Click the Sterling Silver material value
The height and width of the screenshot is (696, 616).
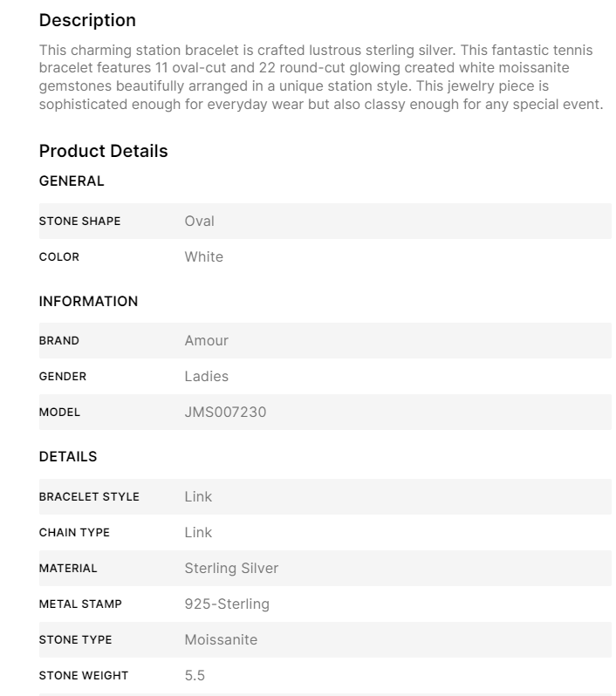231,569
